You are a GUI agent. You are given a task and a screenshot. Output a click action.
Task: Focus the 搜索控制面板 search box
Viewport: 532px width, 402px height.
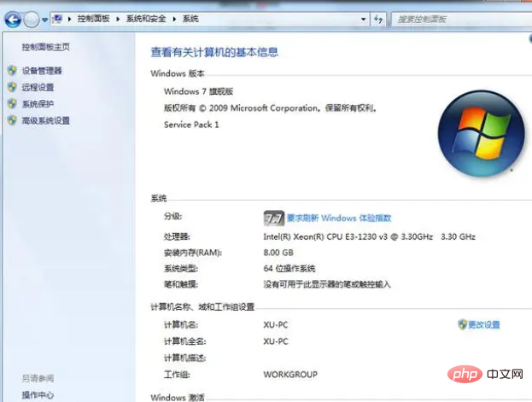[x=461, y=20]
